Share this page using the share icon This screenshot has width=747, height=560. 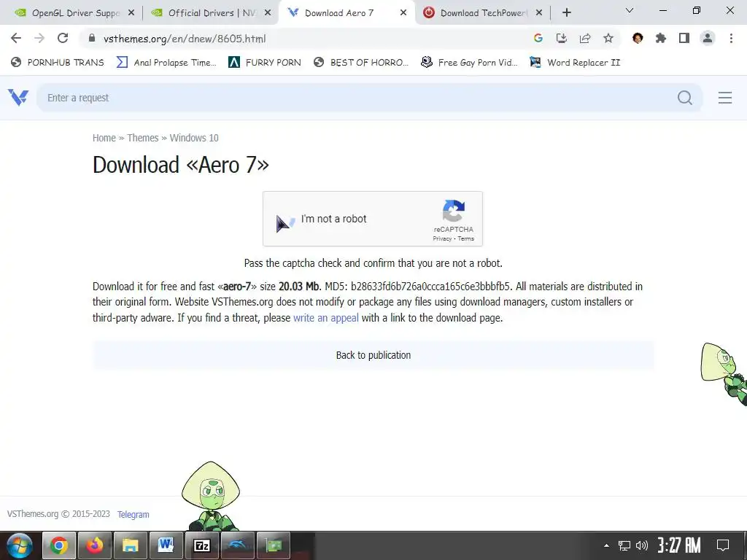coord(585,38)
